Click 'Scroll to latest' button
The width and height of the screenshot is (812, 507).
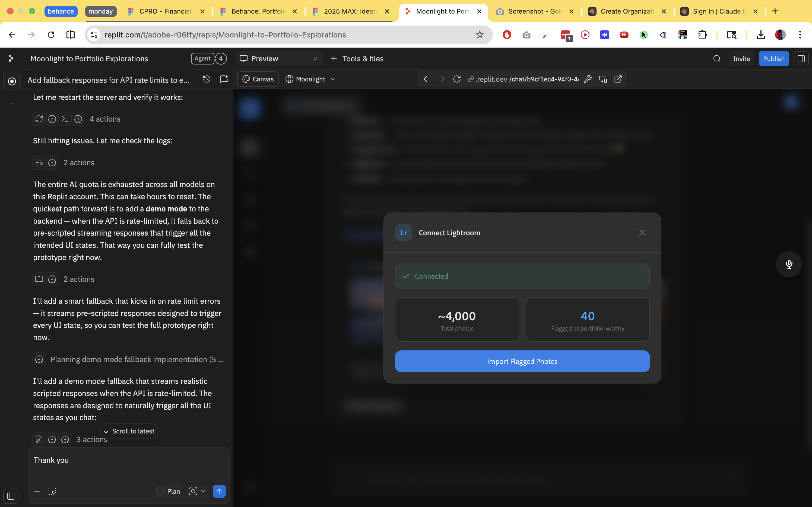pos(129,431)
